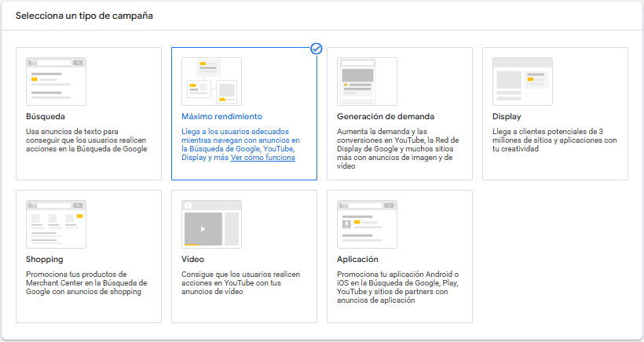This screenshot has width=644, height=342.
Task: Choose the 'Shopping' card title
Action: click(44, 259)
